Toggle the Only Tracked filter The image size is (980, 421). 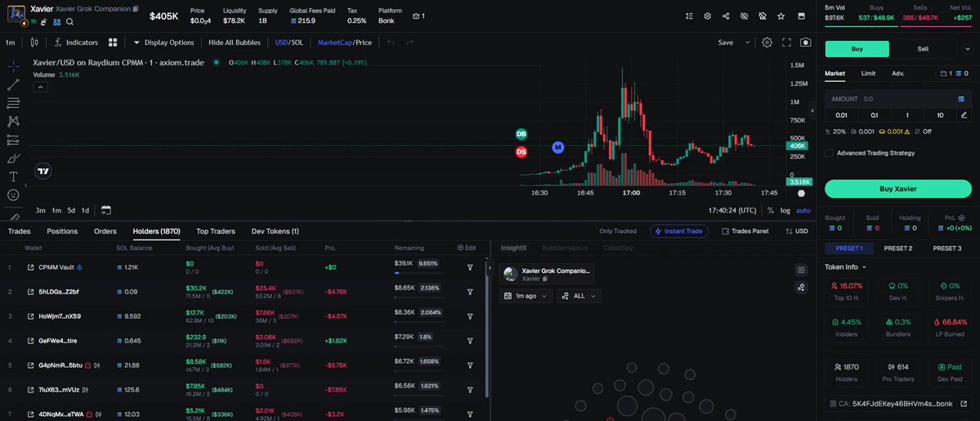tap(617, 231)
